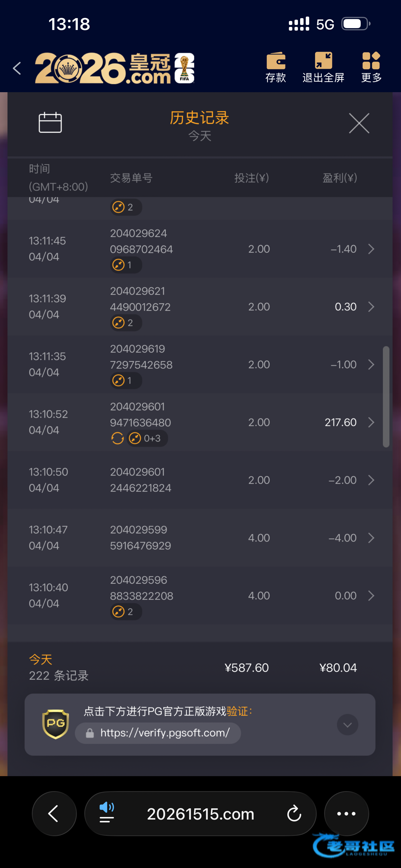The width and height of the screenshot is (401, 868).
Task: Click the PG shield badge icon
Action: pyautogui.click(x=56, y=724)
